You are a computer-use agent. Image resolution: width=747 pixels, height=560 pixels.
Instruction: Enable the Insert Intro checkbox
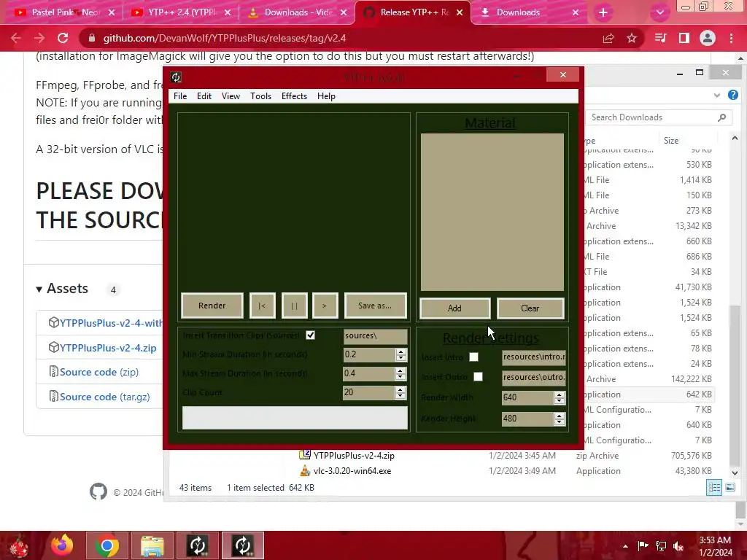pos(473,357)
